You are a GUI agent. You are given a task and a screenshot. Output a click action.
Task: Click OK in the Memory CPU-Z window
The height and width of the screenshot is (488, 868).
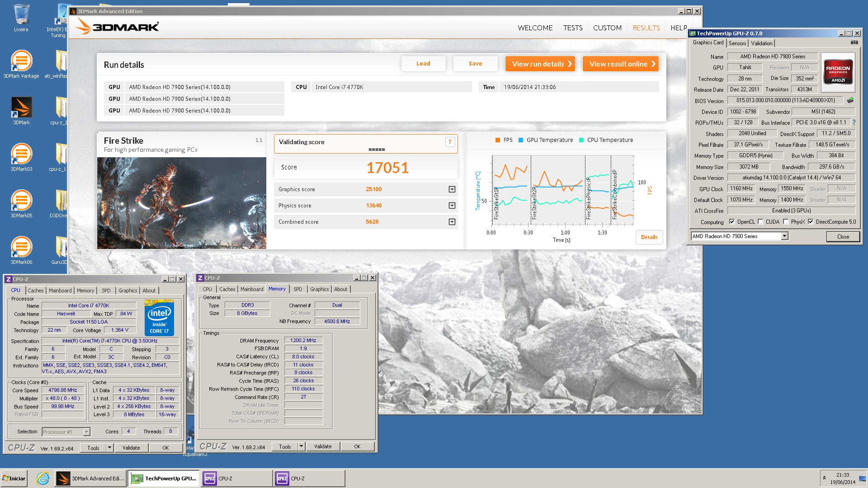(x=357, y=446)
